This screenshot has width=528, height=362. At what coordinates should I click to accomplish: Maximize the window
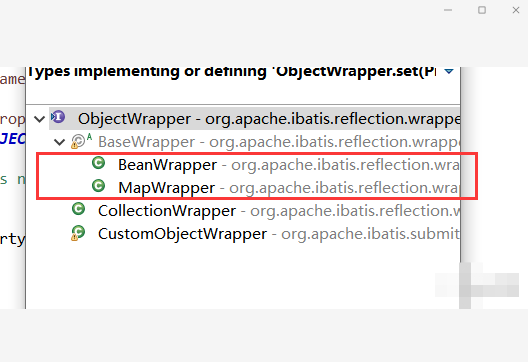coord(482,10)
